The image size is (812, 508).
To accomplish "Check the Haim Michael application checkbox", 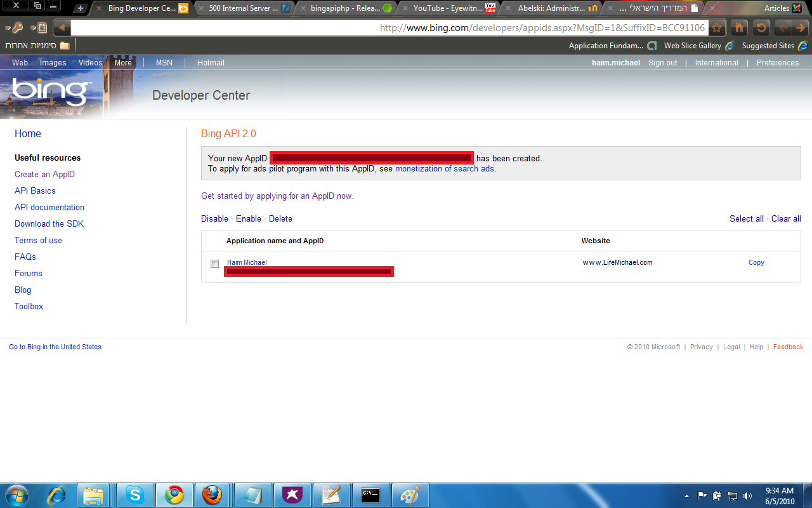I will [214, 264].
